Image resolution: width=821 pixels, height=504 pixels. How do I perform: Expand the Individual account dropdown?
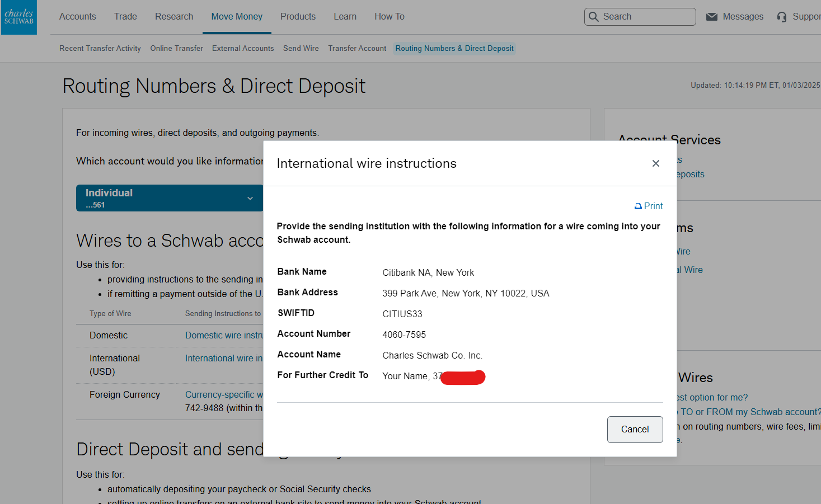(x=170, y=198)
